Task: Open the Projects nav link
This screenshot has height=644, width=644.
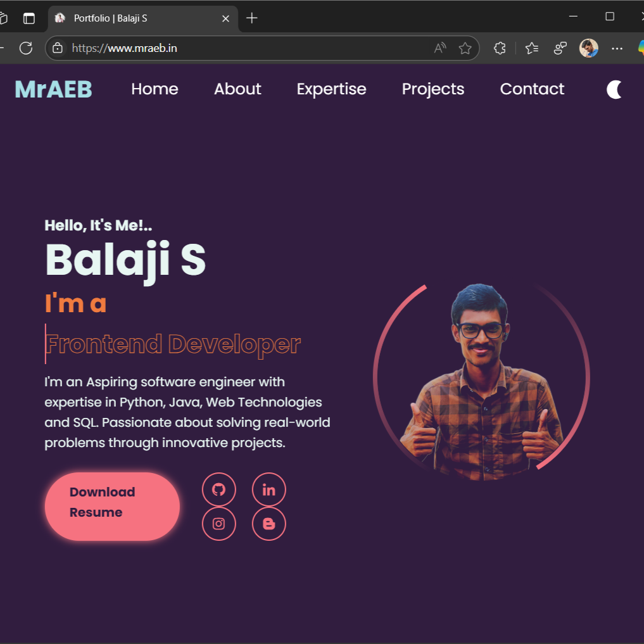Action: tap(433, 89)
